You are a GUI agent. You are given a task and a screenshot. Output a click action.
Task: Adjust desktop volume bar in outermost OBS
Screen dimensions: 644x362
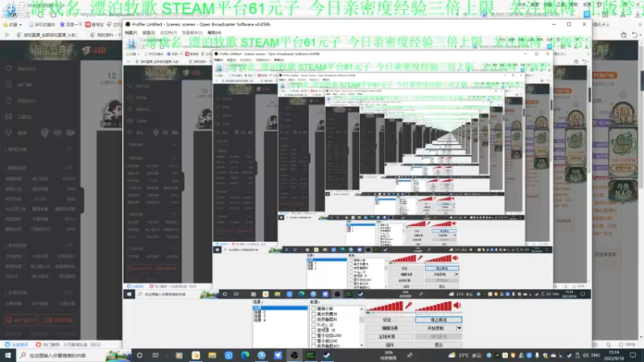coord(433,306)
